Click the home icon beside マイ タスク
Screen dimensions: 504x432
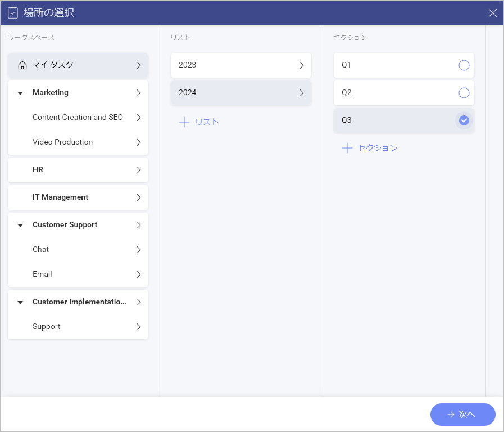tap(22, 65)
